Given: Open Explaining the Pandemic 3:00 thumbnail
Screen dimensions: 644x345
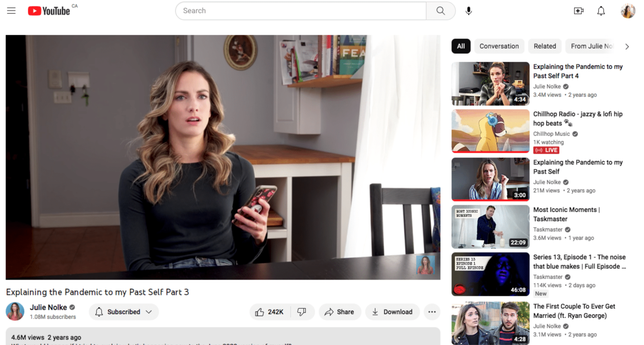Looking at the screenshot, I should (490, 179).
